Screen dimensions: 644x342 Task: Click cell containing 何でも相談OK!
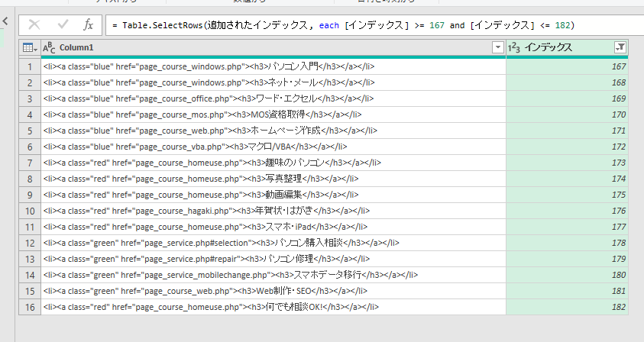(273, 307)
